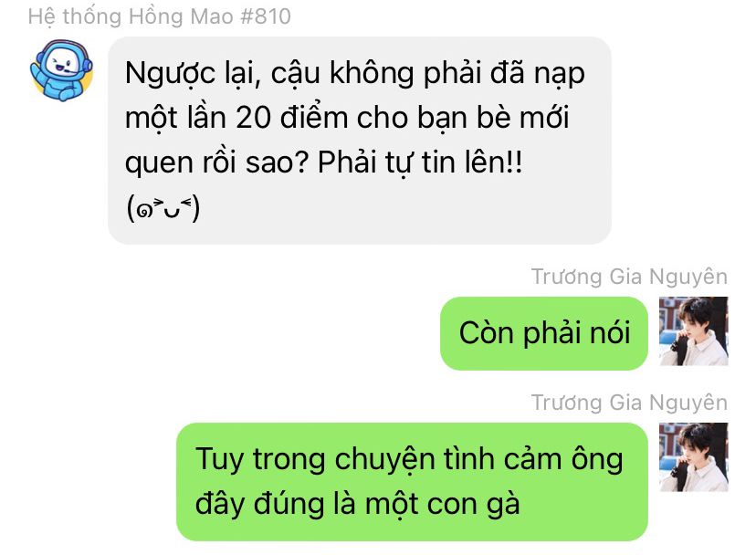Click the #810 tag in the system name
Image resolution: width=756 pixels, height=555 pixels.
pos(265,16)
